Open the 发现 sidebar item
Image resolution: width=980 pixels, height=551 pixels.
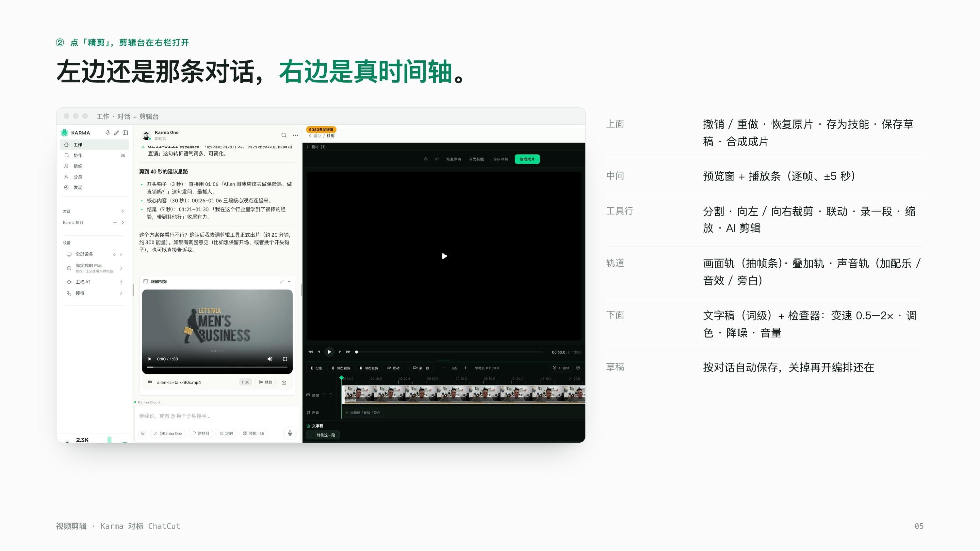94,187
